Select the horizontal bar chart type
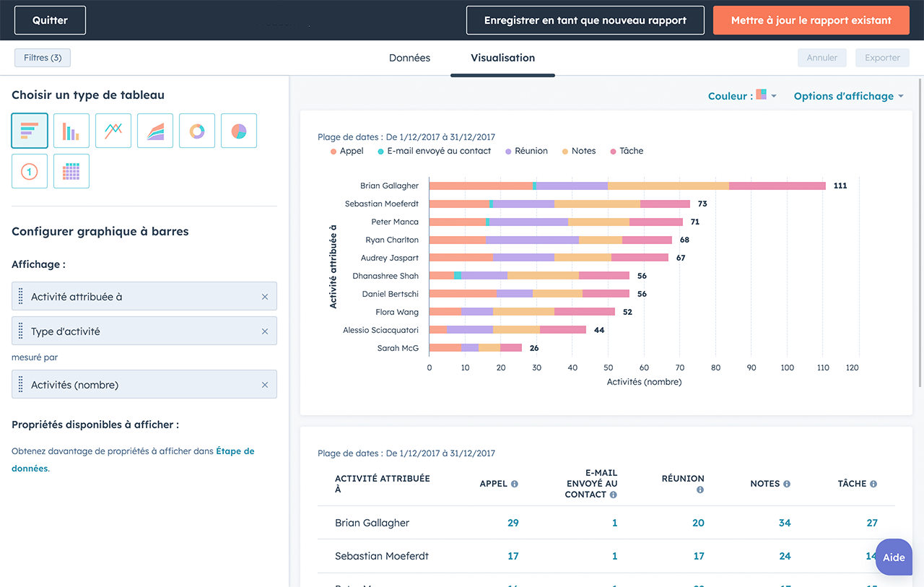924x587 pixels. click(x=30, y=131)
